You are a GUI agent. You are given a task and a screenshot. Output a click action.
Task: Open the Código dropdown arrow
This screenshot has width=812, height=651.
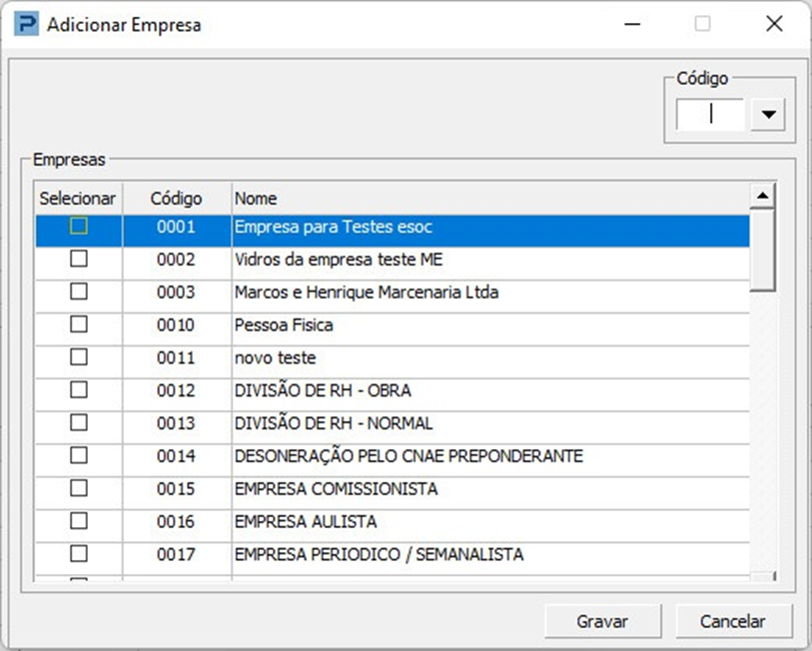click(x=767, y=114)
